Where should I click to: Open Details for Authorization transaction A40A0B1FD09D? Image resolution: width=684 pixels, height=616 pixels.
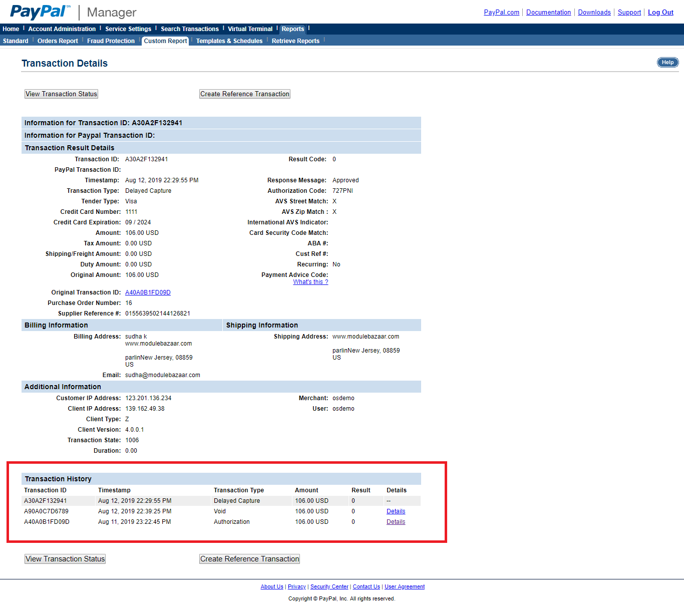click(x=396, y=522)
